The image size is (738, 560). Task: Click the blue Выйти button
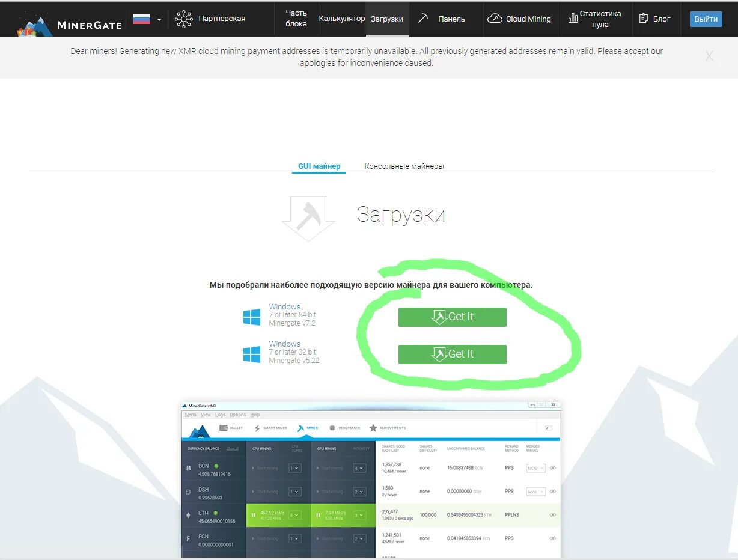point(706,19)
